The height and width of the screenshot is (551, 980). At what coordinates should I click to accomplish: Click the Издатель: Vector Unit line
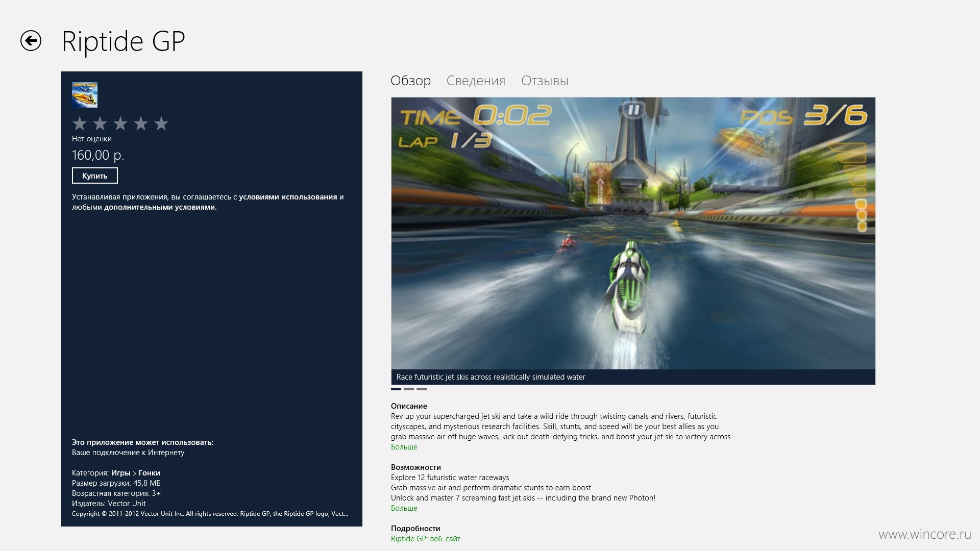[109, 504]
